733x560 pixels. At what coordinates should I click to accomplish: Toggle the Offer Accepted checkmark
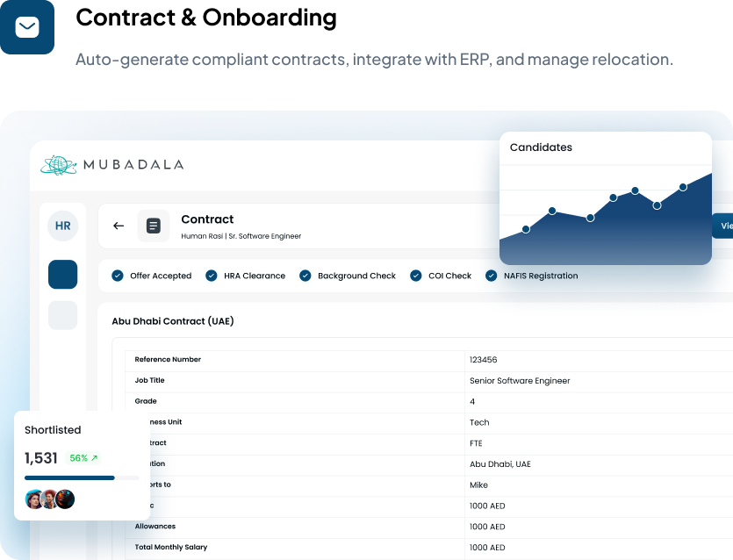coord(118,276)
